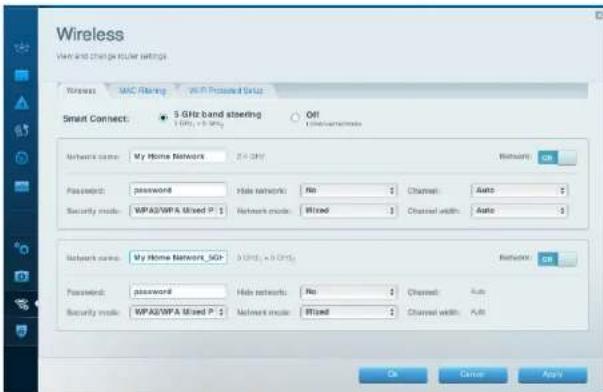Screen dimensions: 603x392
Task: Open 2.4 GHz Channel Auto dropdown
Action: coord(519,190)
